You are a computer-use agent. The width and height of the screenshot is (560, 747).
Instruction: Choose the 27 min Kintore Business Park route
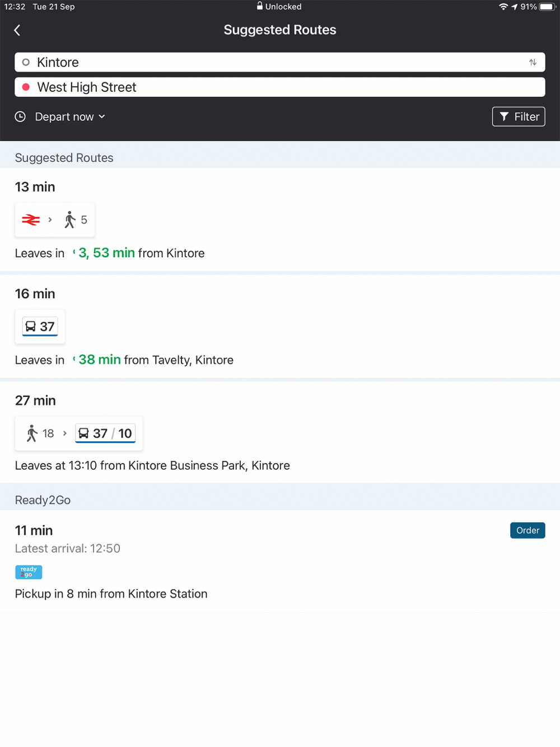tap(280, 432)
